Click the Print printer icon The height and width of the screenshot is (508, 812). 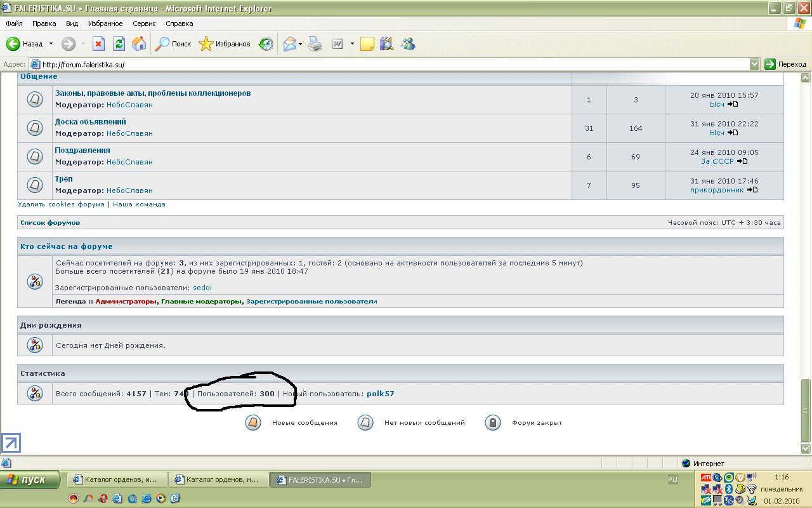coord(315,44)
